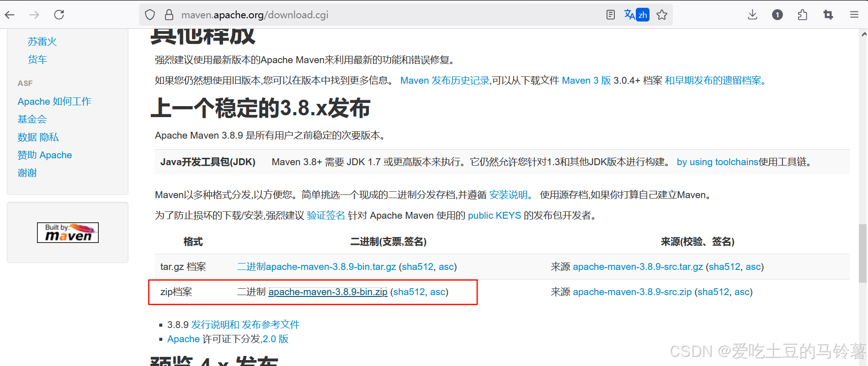Screen dimensions: 868x366
Task: Open sha512 for src.tar.gz
Action: (x=724, y=267)
